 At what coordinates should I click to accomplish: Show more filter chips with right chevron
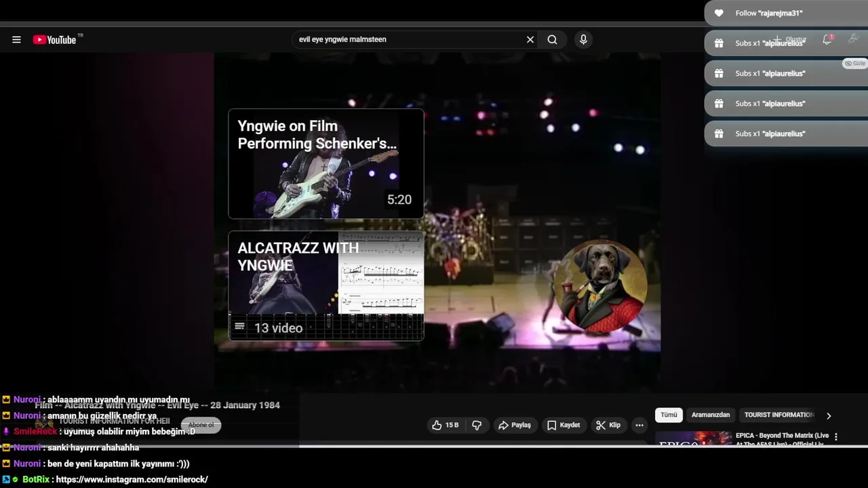[x=828, y=415]
